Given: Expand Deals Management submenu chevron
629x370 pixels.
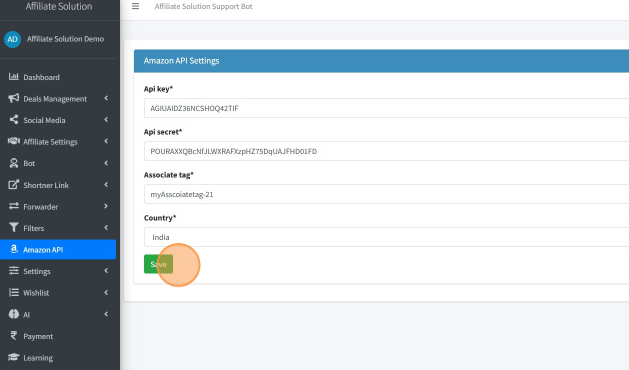Looking at the screenshot, I should (x=106, y=98).
